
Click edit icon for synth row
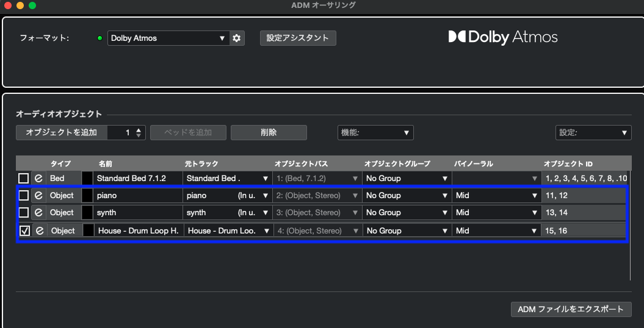pyautogui.click(x=38, y=213)
